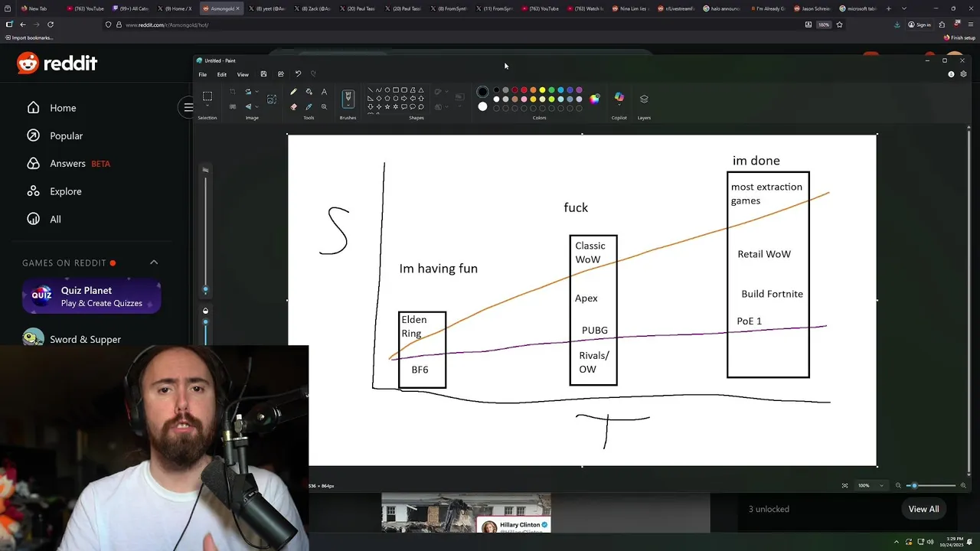The image size is (980, 551).
Task: Select the Text tool in Paint
Action: point(324,92)
